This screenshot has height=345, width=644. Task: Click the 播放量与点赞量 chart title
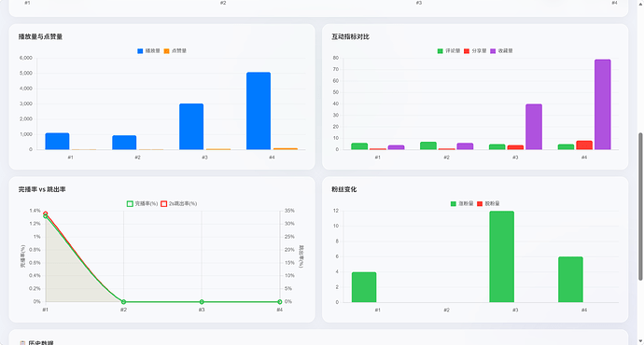point(40,37)
